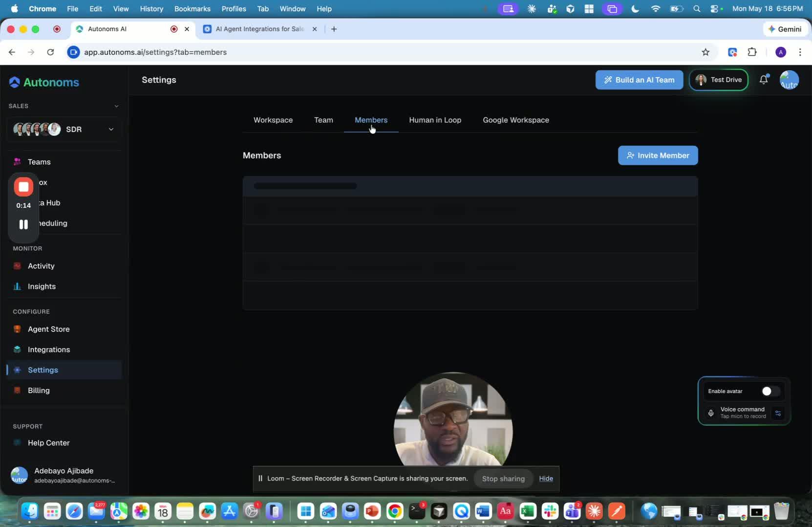Viewport: 812px width, 527px height.
Task: Open the Chrome profile avatar A
Action: point(781,52)
